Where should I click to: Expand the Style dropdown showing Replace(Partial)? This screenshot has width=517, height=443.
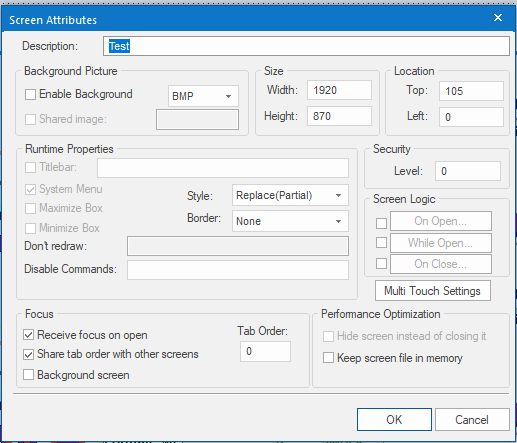coord(290,195)
